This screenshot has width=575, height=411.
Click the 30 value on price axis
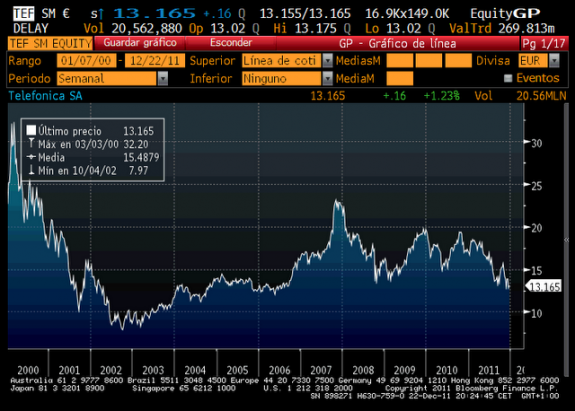click(536, 143)
